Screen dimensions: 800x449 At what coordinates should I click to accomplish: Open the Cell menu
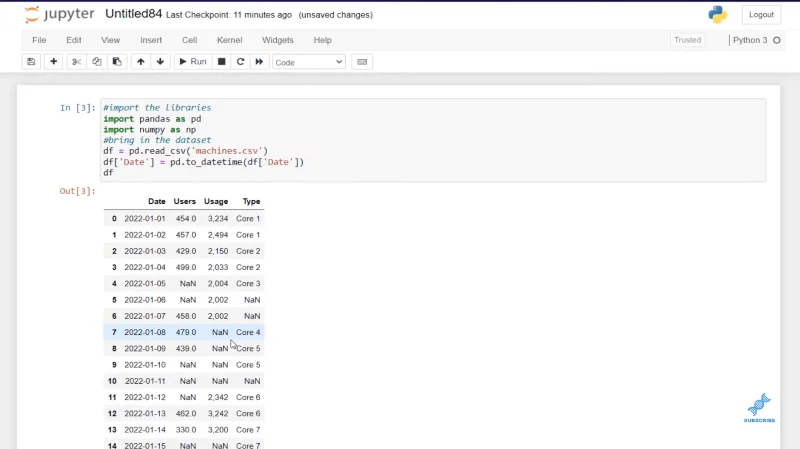[x=189, y=40]
